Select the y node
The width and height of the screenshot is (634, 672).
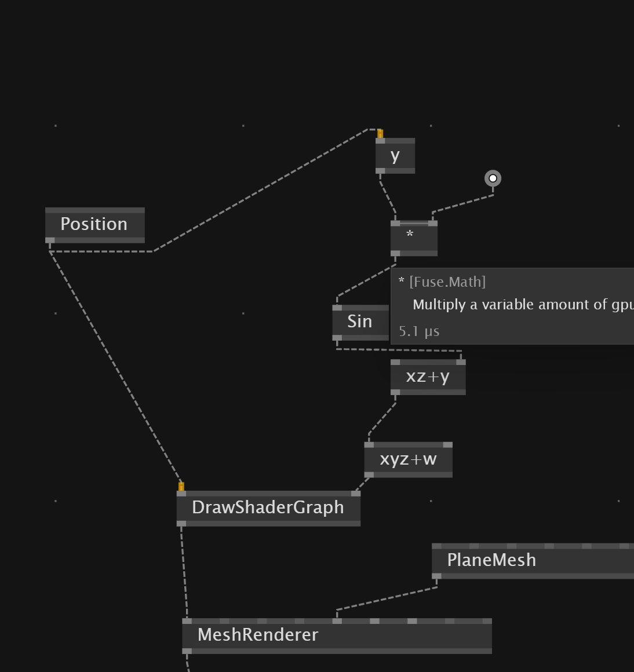pos(395,156)
